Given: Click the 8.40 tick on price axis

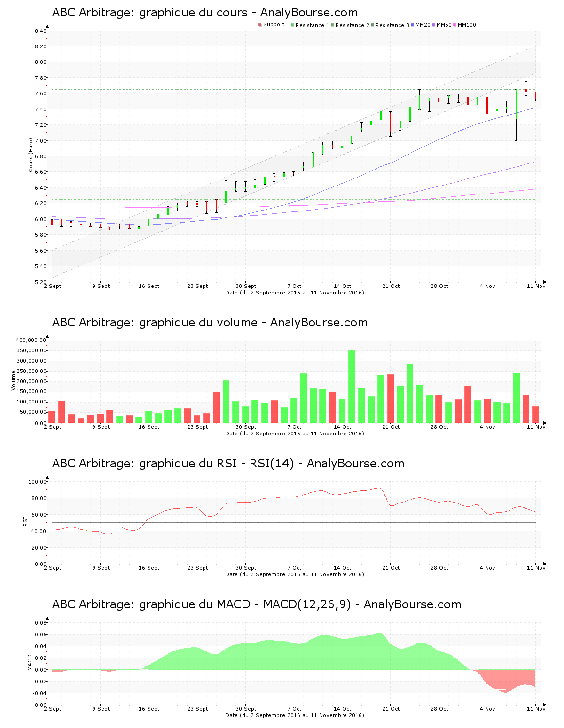Looking at the screenshot, I should 40,31.
